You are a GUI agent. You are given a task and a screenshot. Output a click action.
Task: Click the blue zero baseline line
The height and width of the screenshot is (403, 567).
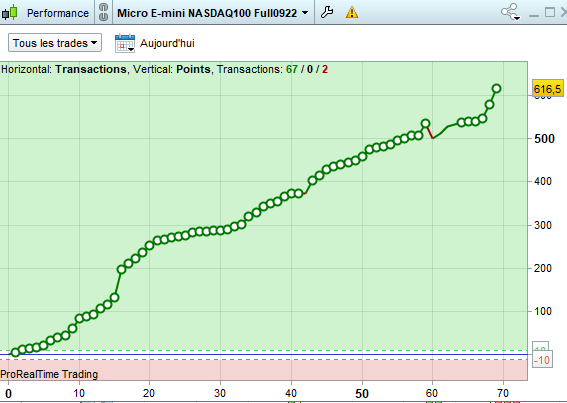coord(264,355)
